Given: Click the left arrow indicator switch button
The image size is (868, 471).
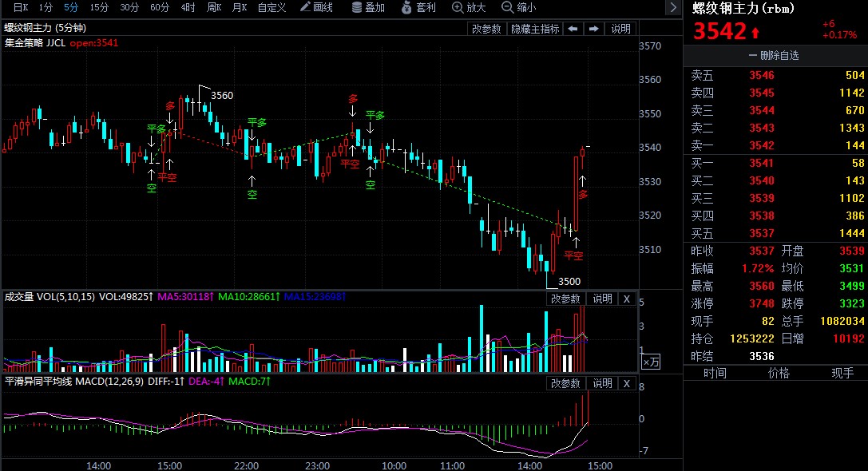Looking at the screenshot, I should (x=573, y=29).
